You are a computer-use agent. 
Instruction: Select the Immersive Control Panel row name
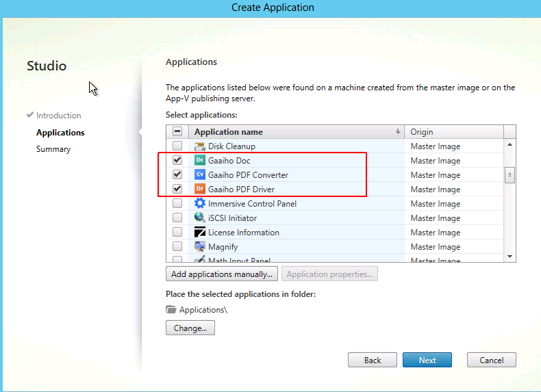tap(252, 204)
